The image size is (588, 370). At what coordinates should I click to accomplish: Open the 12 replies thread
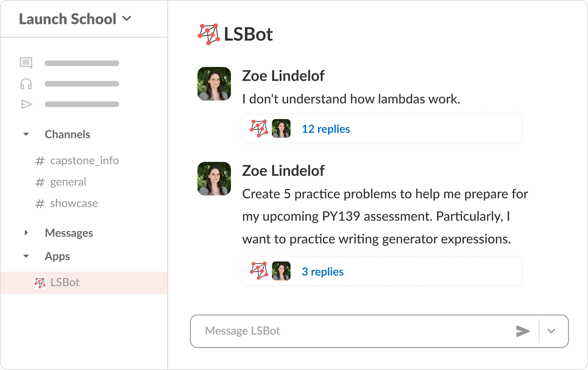(x=326, y=129)
